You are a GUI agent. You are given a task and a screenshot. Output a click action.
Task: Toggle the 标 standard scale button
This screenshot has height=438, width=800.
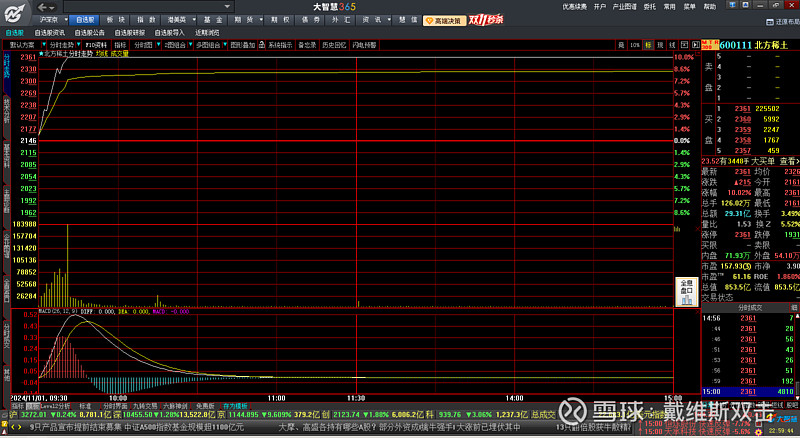click(648, 45)
